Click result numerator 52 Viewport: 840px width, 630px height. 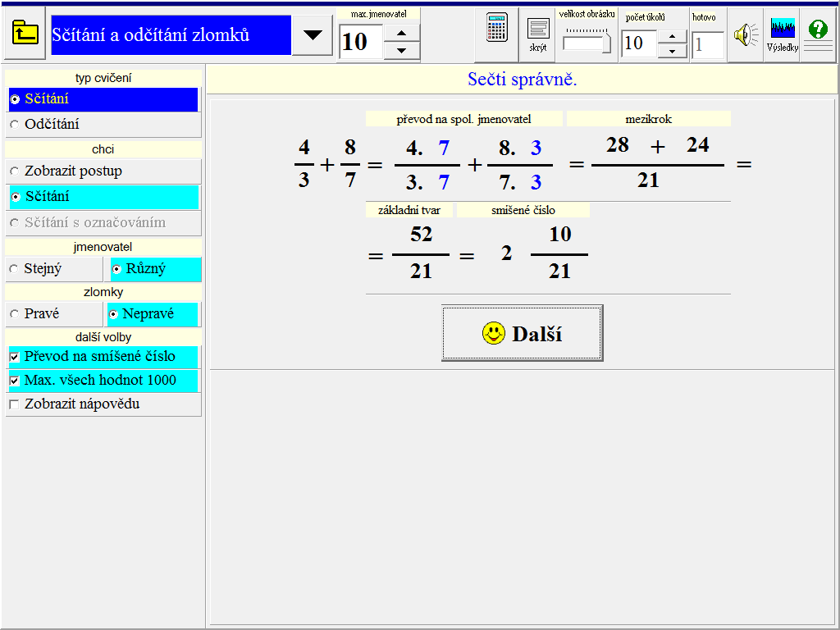click(x=421, y=234)
